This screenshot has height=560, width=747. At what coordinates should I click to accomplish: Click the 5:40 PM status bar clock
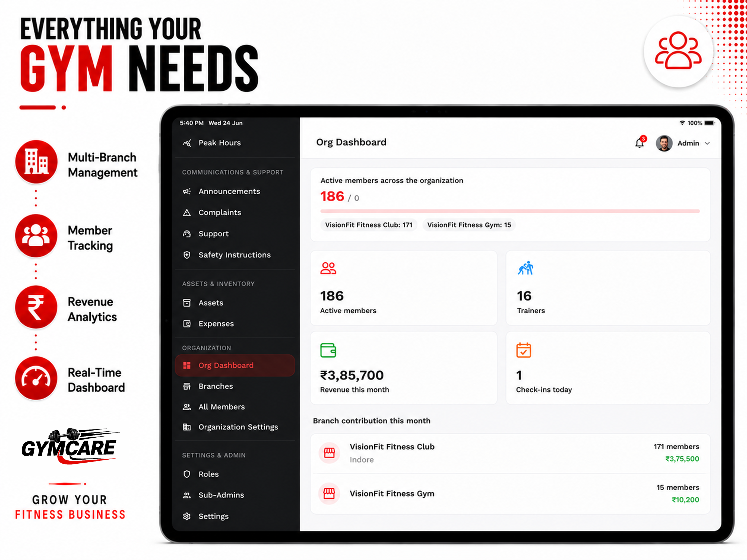click(x=191, y=123)
